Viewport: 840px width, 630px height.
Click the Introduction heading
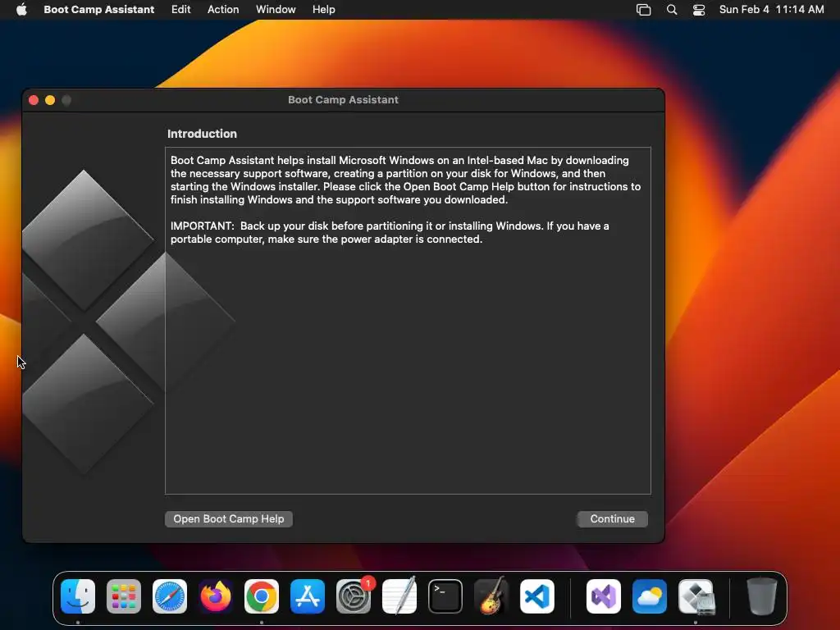point(202,134)
